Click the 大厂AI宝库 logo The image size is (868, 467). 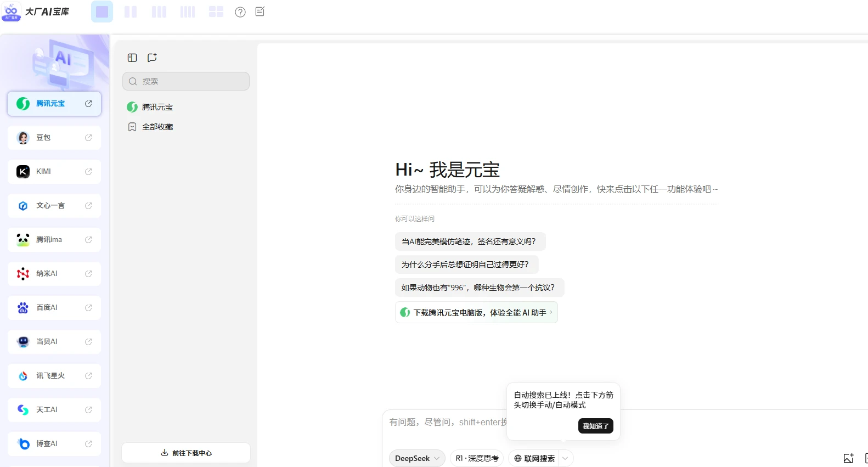pos(36,12)
